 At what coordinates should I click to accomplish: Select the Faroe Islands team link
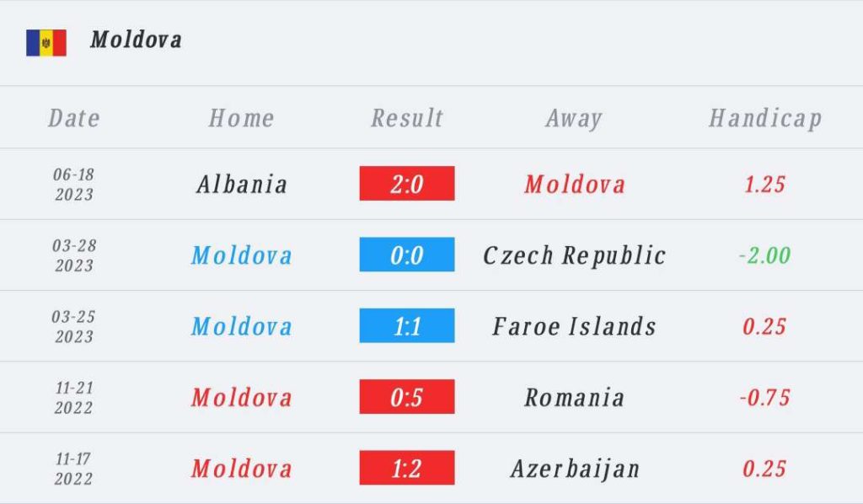point(575,326)
